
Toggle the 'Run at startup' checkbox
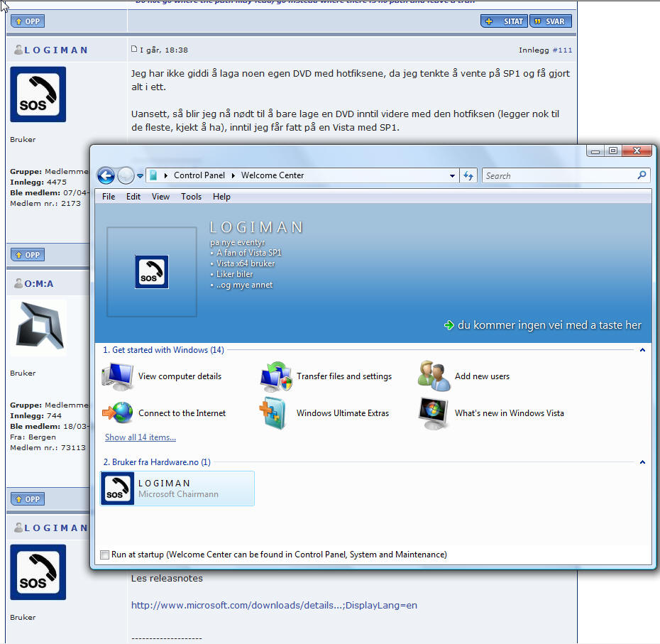click(104, 555)
